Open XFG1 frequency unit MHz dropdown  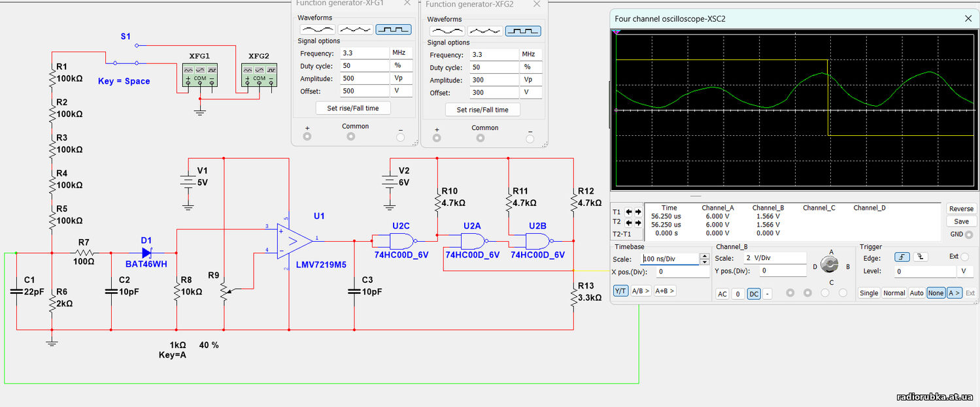[x=401, y=53]
